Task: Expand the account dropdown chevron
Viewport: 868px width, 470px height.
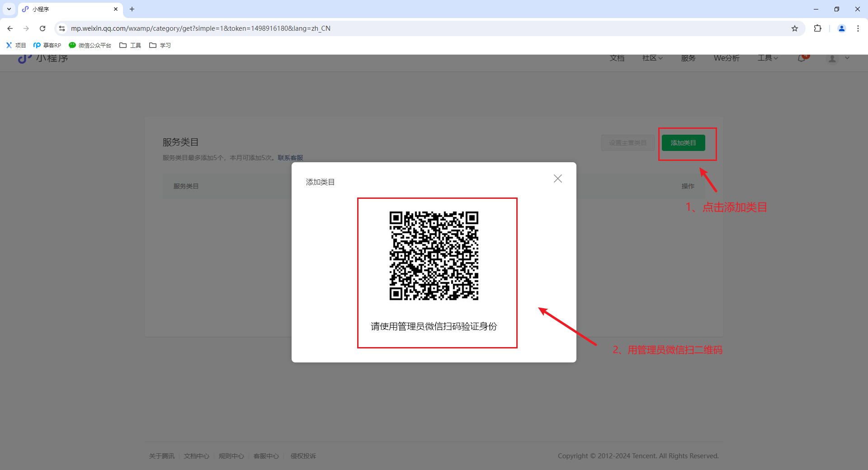Action: 847,58
